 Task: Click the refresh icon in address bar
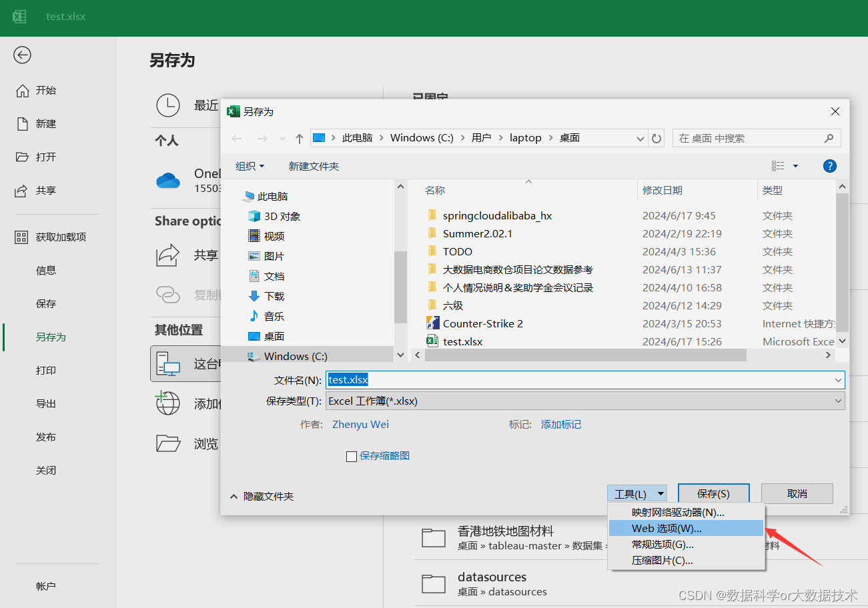click(x=656, y=138)
